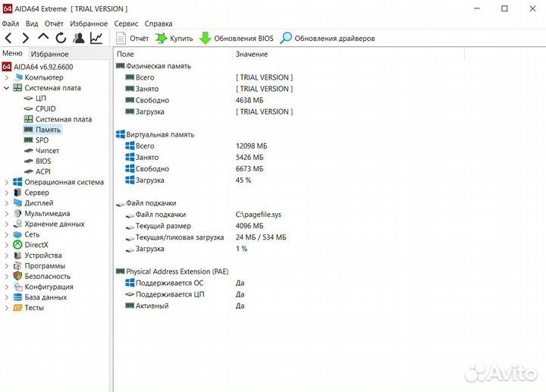Click the Мультимедиа speaker icon

click(x=17, y=213)
